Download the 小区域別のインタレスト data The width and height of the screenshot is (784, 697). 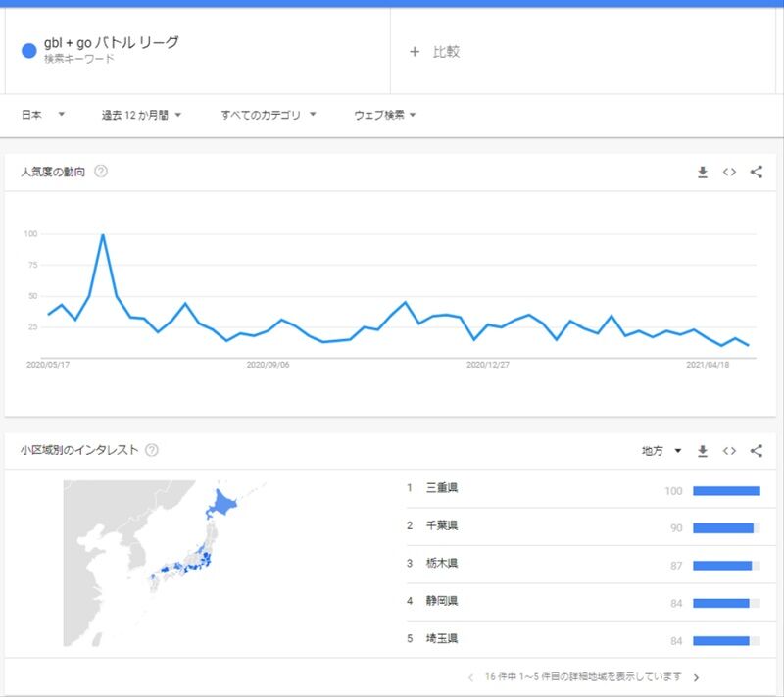(x=703, y=451)
